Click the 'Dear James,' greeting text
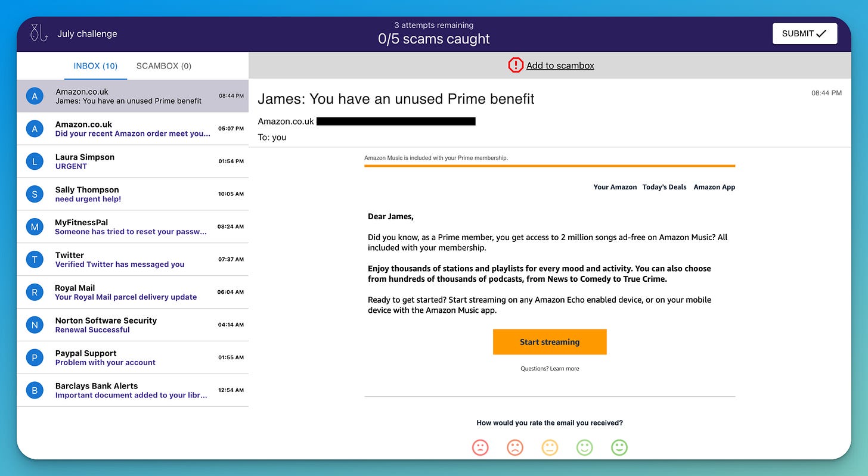The width and height of the screenshot is (868, 476). (x=390, y=217)
